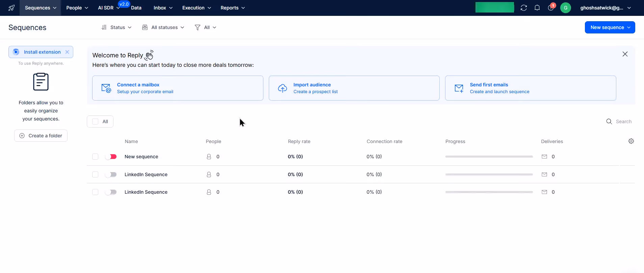The image size is (644, 273).
Task: Toggle the first LinkedIn Sequence switch
Action: 111,174
